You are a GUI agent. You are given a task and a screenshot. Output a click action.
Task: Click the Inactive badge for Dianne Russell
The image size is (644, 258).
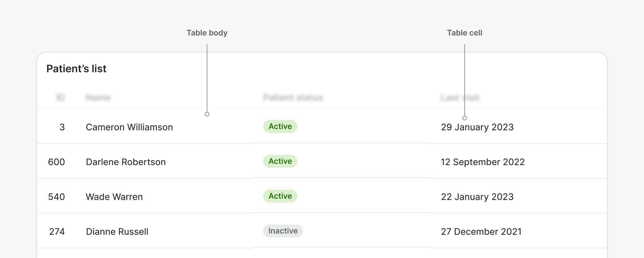(283, 231)
